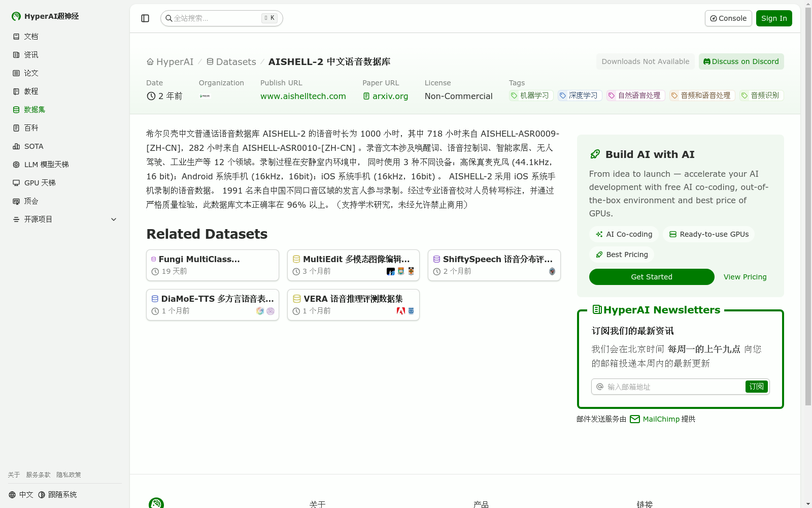Screen dimensions: 812x508
Task: Open 服务条款 link in sidebar footer
Action: [x=38, y=475]
